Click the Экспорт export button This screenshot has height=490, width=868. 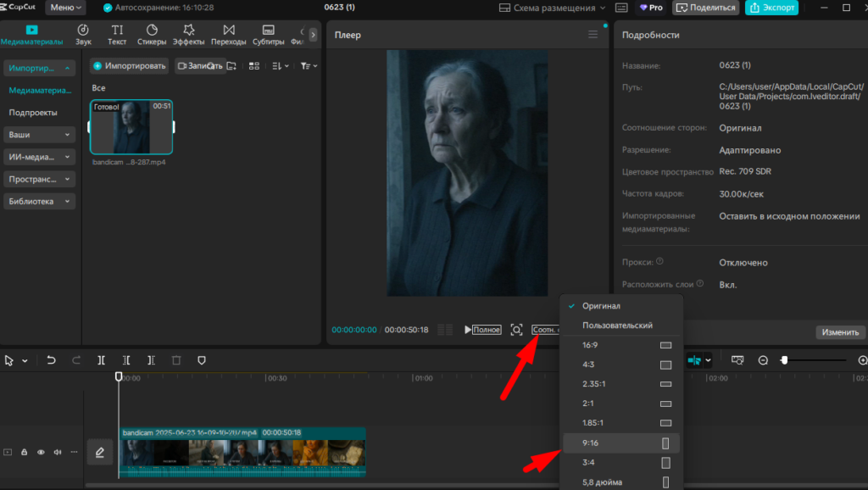(x=771, y=8)
